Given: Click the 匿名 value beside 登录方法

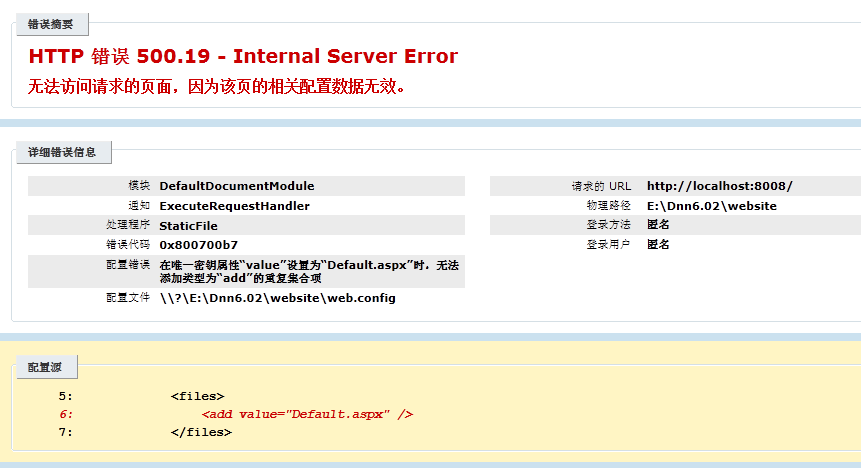Looking at the screenshot, I should pyautogui.click(x=658, y=225).
